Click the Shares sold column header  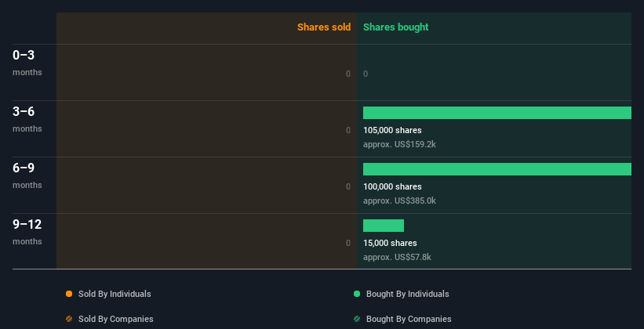[324, 27]
